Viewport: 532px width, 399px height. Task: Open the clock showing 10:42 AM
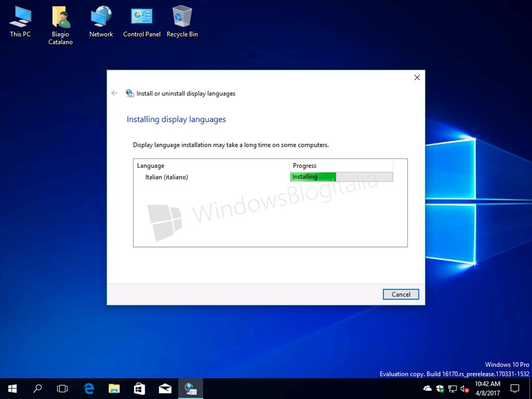pyautogui.click(x=488, y=388)
